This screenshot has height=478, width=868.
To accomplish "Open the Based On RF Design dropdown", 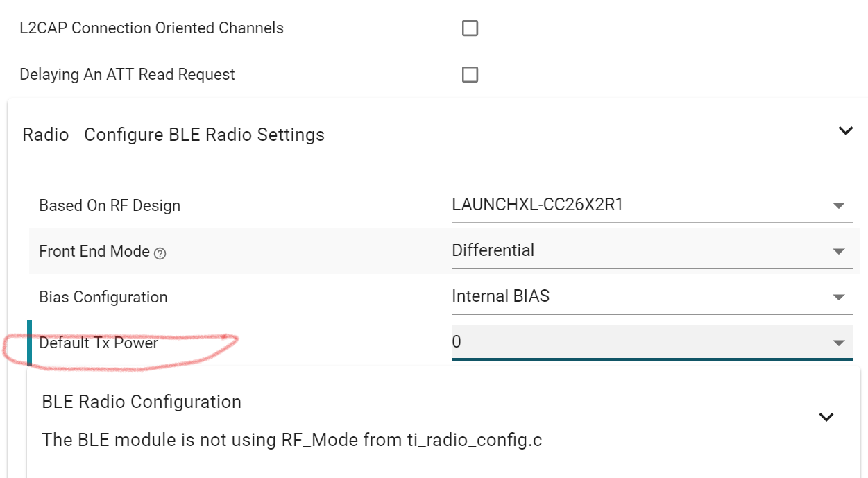I will (838, 205).
